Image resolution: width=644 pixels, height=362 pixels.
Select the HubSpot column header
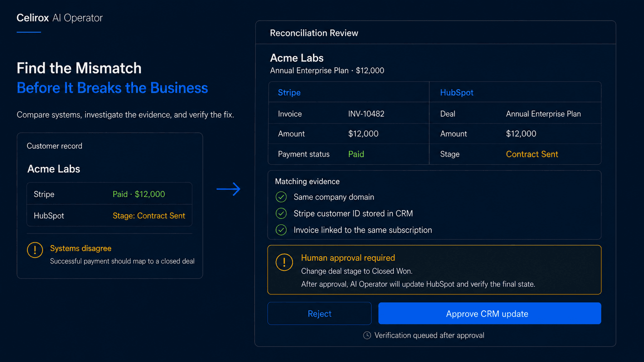click(456, 92)
